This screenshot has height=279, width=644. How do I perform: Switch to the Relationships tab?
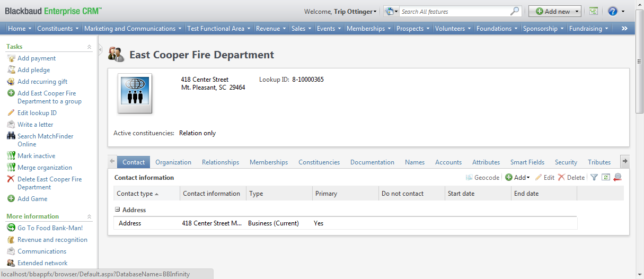click(220, 162)
